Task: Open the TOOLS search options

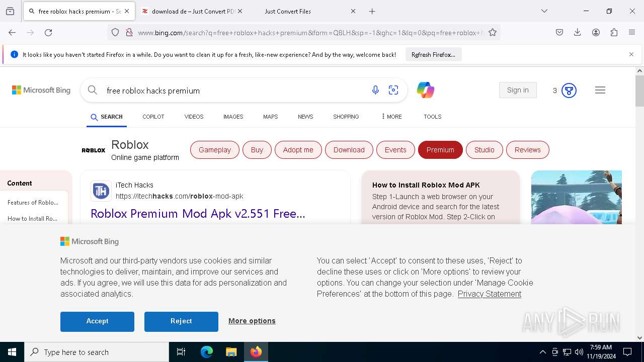Action: coord(432,117)
